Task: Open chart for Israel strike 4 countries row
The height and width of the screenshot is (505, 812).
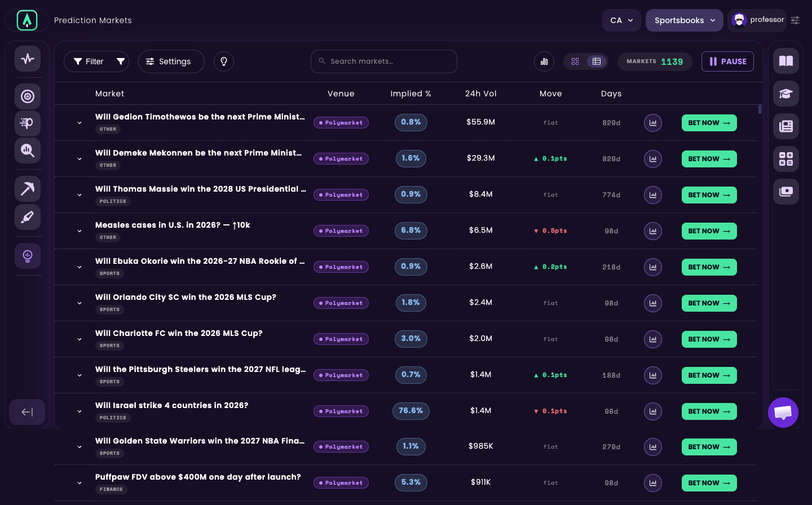Action: pyautogui.click(x=653, y=411)
